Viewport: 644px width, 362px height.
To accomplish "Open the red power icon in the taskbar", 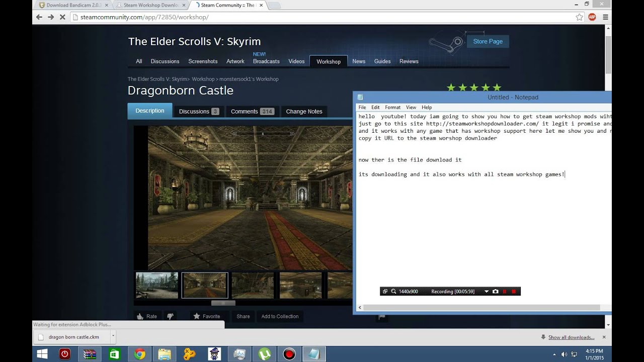I will click(64, 354).
